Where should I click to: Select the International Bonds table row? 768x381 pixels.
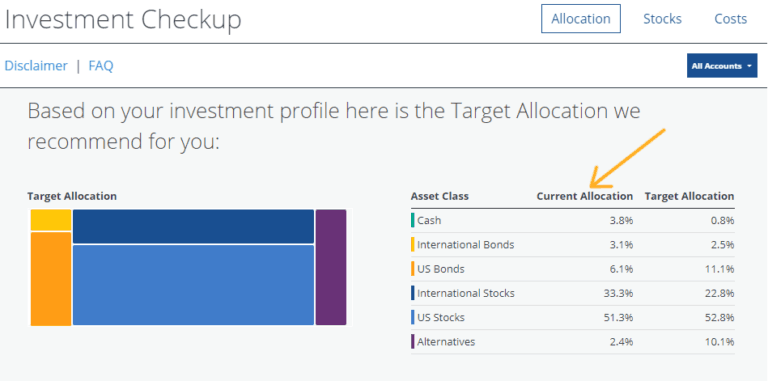pyautogui.click(x=573, y=244)
